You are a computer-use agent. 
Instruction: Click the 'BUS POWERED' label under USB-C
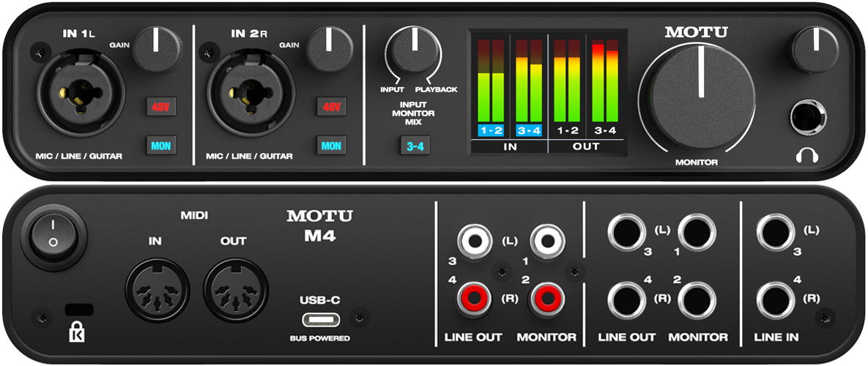[320, 337]
